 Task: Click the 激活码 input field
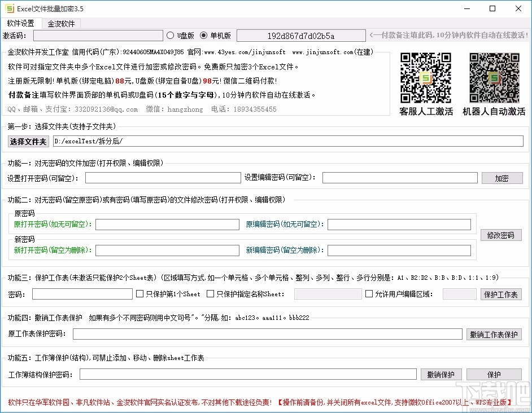click(x=98, y=35)
